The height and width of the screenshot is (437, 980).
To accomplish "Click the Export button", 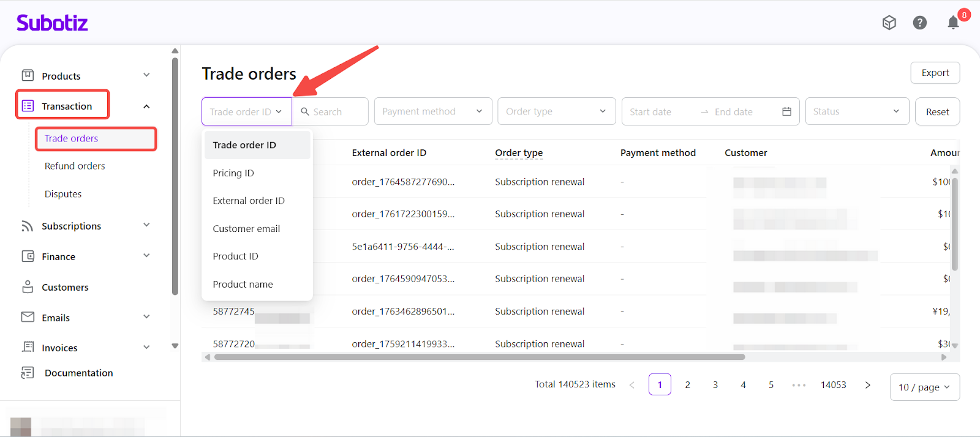I will click(935, 73).
